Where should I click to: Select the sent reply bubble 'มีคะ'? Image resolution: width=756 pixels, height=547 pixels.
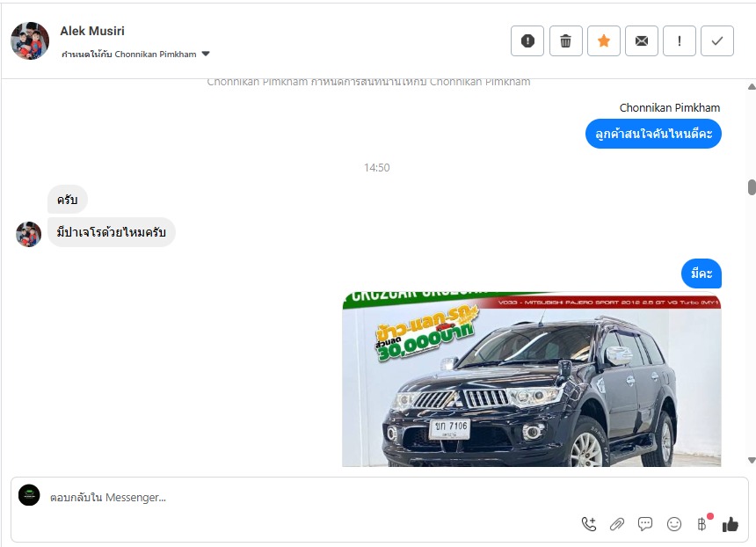[x=701, y=273]
